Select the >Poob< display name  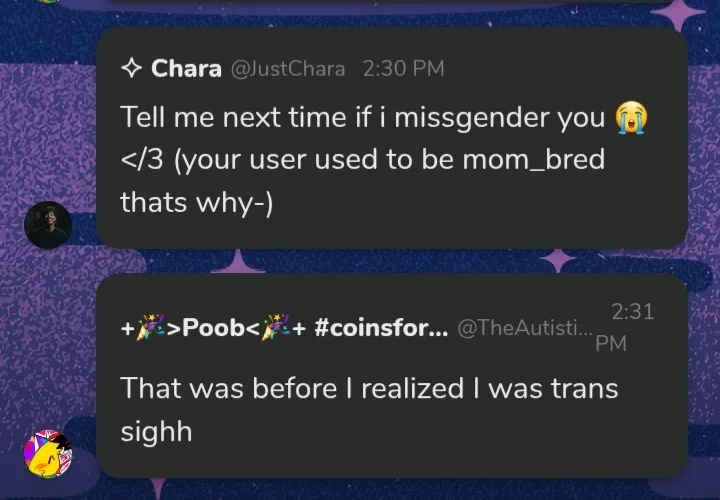click(214, 328)
